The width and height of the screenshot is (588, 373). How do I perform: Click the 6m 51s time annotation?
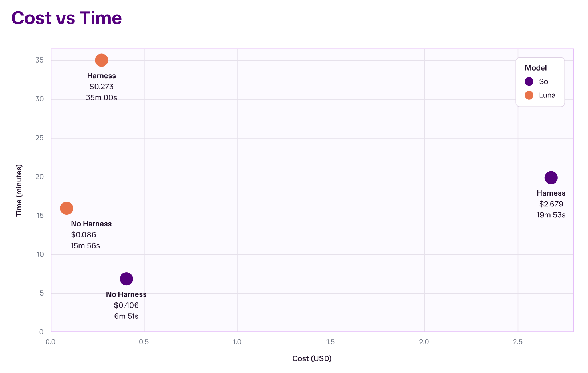[x=126, y=316]
